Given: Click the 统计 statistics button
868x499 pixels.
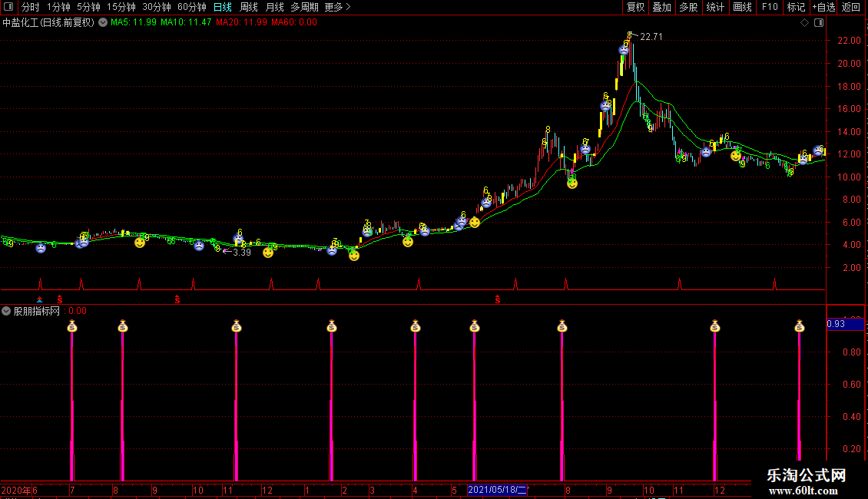Looking at the screenshot, I should pyautogui.click(x=715, y=7).
